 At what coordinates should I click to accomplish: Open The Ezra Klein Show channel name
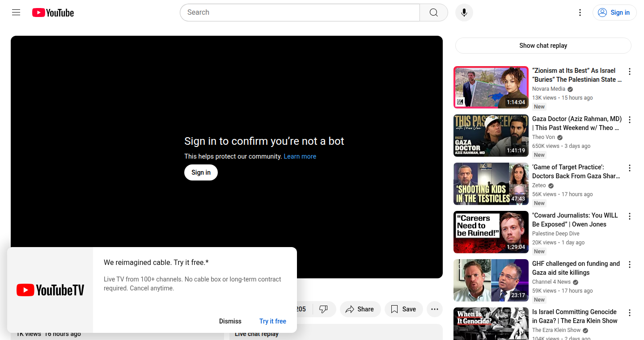click(x=556, y=330)
